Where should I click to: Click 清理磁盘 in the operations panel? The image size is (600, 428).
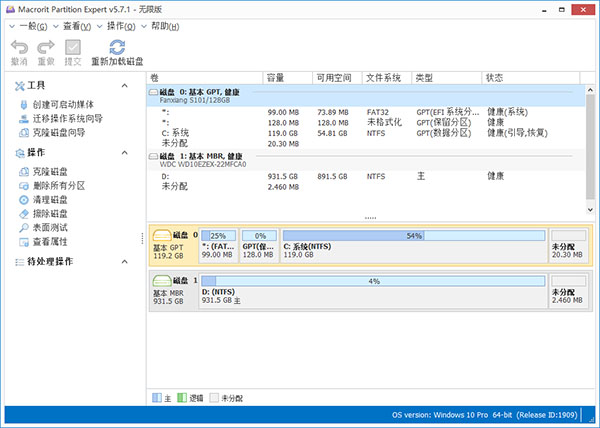pyautogui.click(x=49, y=199)
